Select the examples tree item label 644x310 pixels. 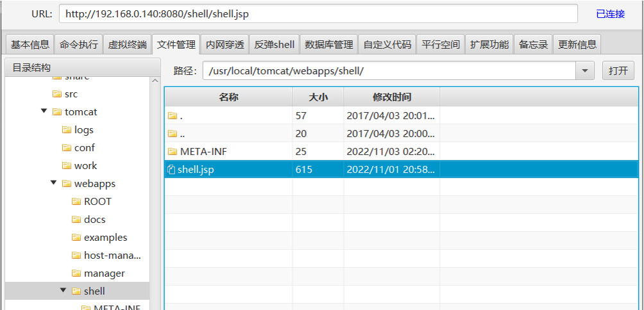pyautogui.click(x=106, y=238)
